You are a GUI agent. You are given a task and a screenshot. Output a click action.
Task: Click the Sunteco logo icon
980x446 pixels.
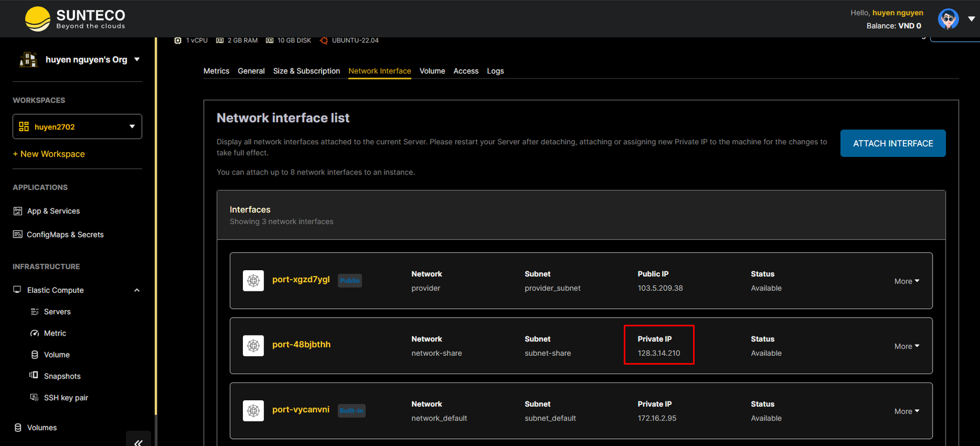tap(37, 19)
